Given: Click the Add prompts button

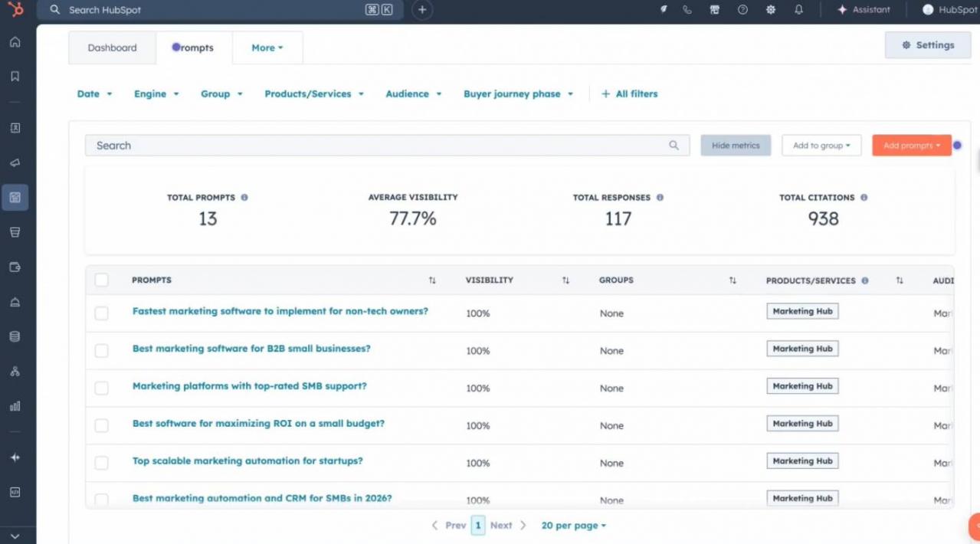Looking at the screenshot, I should (912, 146).
